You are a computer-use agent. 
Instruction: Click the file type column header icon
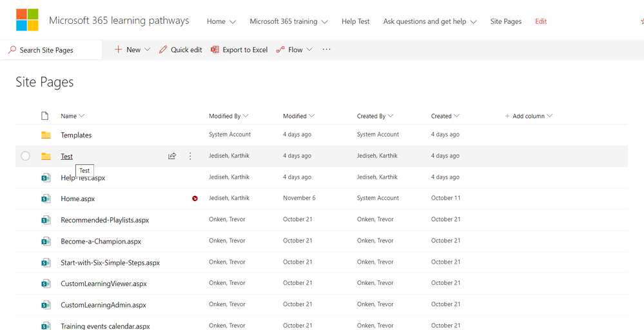[x=44, y=116]
